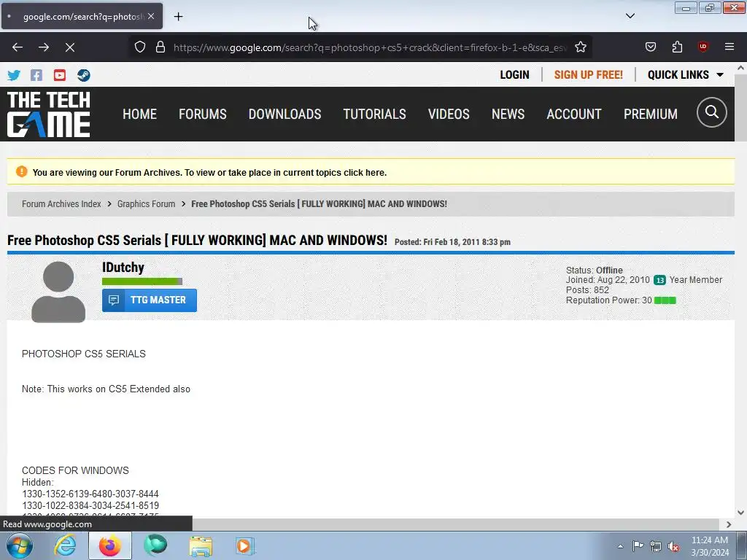
Task: Open the TUTORIALS nav item
Action: coord(374,114)
